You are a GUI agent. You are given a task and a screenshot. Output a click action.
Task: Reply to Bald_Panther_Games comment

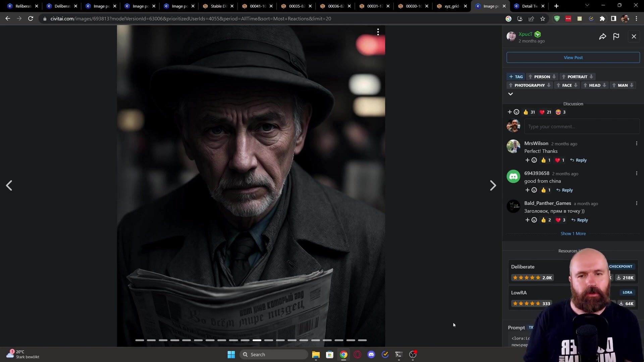(x=580, y=220)
